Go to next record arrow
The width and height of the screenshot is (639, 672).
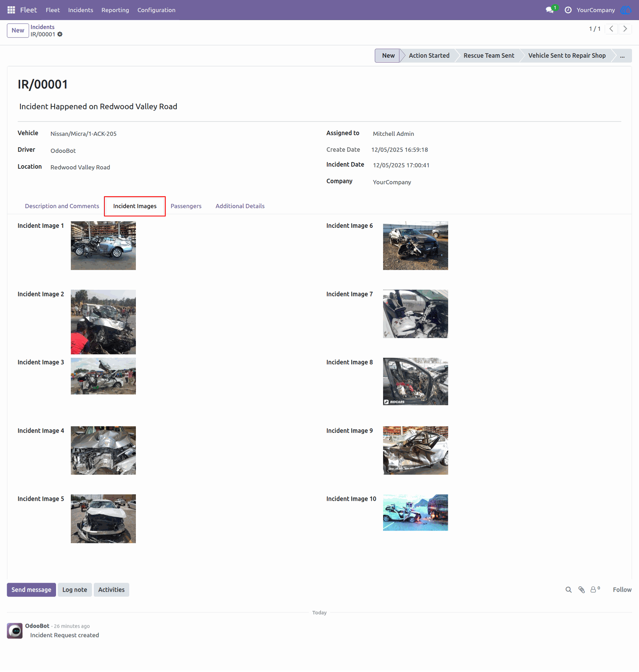[x=625, y=29]
